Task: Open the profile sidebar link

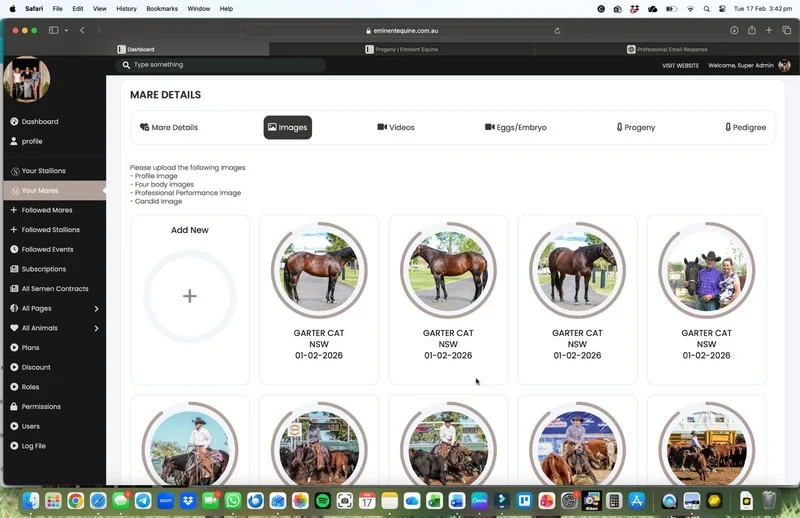Action: 32,141
